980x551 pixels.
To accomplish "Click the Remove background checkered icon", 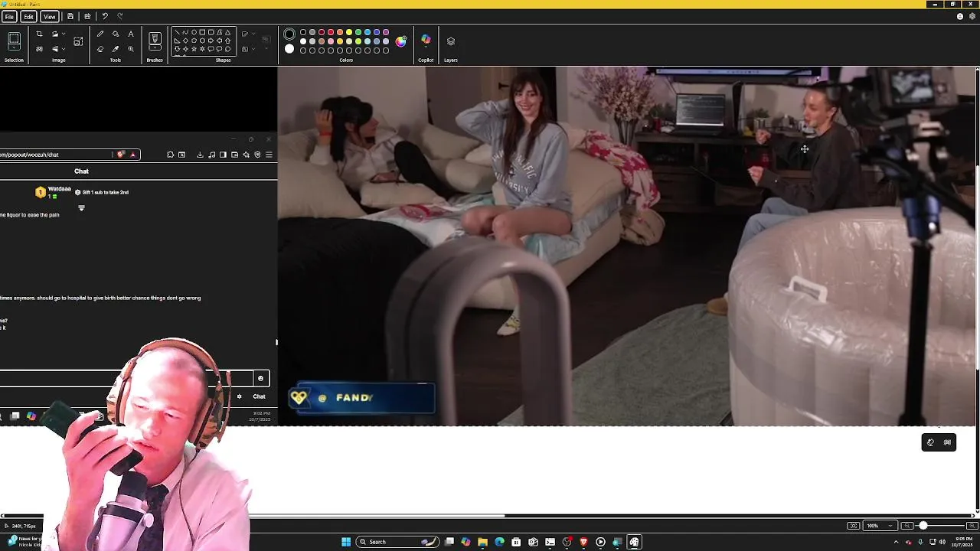I will click(x=39, y=49).
